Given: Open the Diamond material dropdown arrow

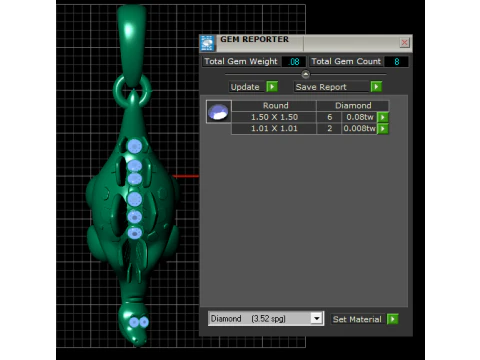Looking at the screenshot, I should [x=317, y=318].
